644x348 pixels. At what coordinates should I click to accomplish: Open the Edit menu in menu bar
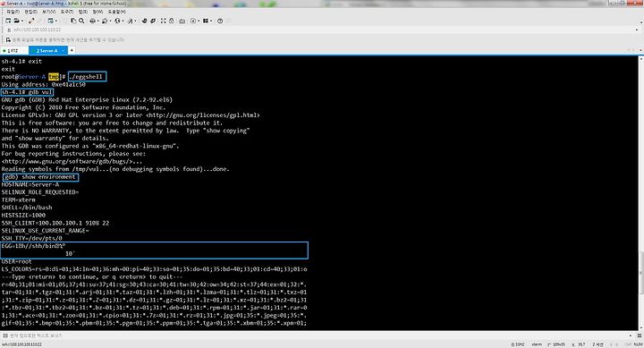(30, 12)
